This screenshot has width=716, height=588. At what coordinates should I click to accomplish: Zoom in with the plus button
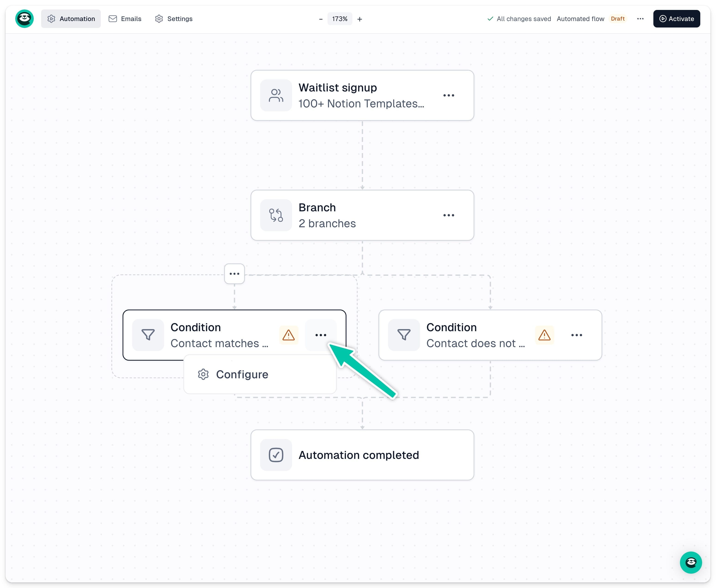coord(359,19)
